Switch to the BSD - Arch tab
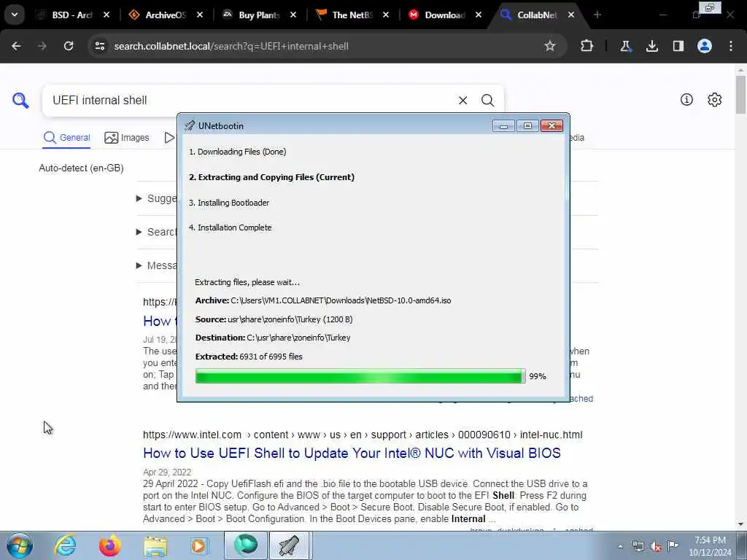 click(x=71, y=15)
